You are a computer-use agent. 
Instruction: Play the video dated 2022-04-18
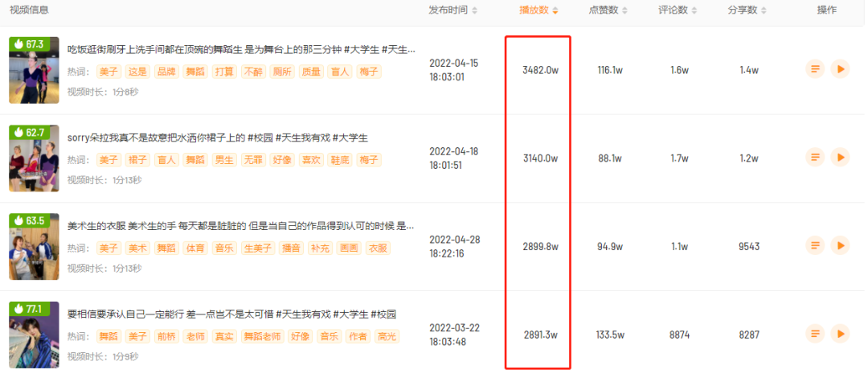839,158
